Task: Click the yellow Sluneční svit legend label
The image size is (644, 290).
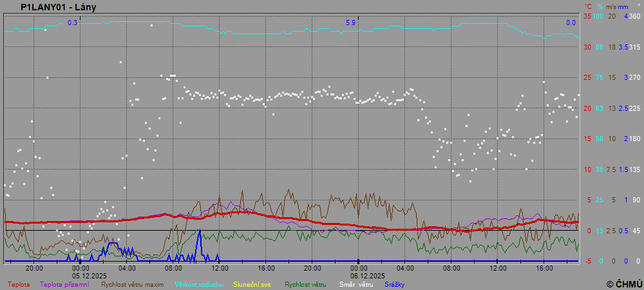Action: pos(252,284)
